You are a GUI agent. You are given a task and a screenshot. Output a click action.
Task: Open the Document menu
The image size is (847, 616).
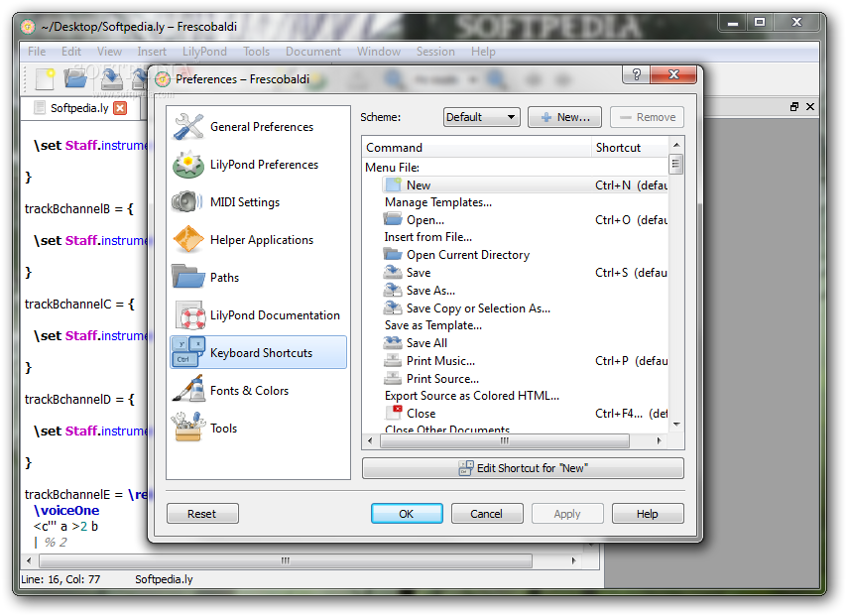(x=313, y=52)
